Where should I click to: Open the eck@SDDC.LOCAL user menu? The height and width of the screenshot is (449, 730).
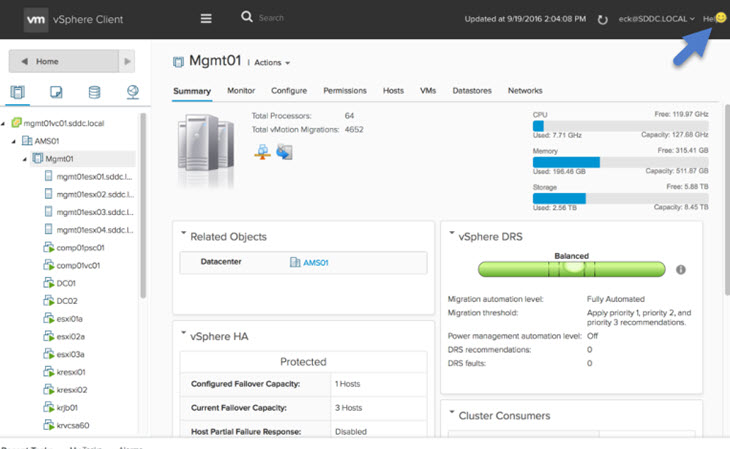pos(656,19)
